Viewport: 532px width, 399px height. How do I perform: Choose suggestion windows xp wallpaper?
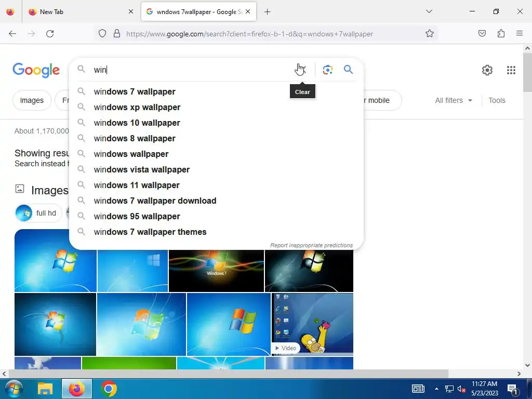coord(216,107)
